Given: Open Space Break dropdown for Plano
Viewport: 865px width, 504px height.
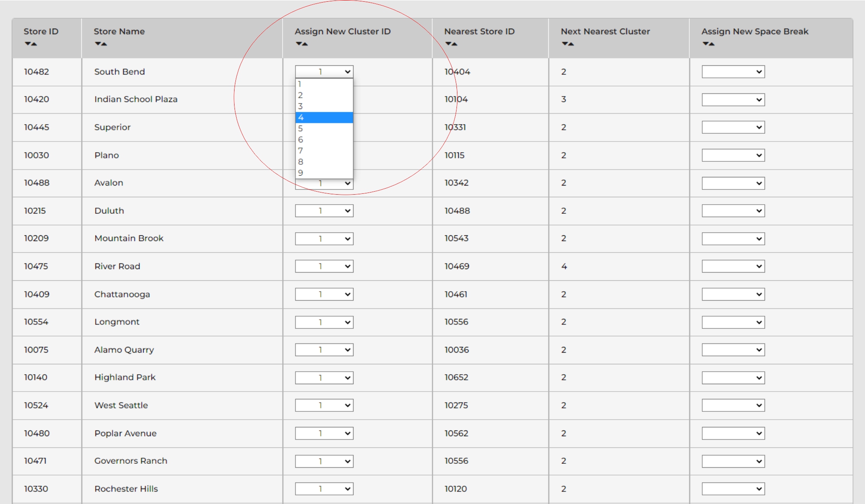Looking at the screenshot, I should pos(733,155).
